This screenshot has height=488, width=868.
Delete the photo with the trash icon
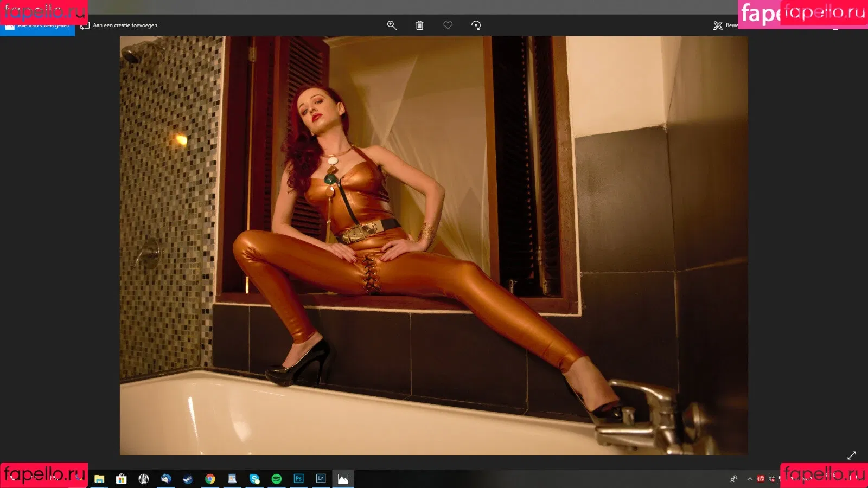[419, 25]
